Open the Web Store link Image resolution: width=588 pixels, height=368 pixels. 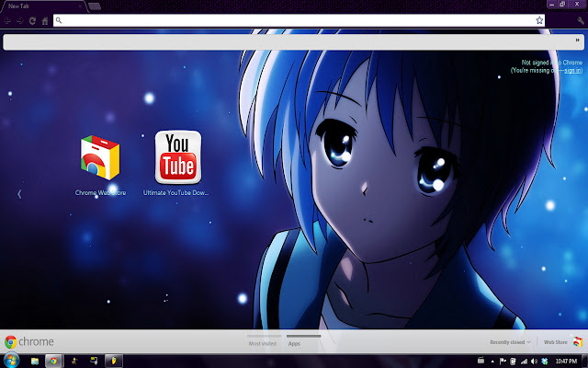click(x=555, y=342)
